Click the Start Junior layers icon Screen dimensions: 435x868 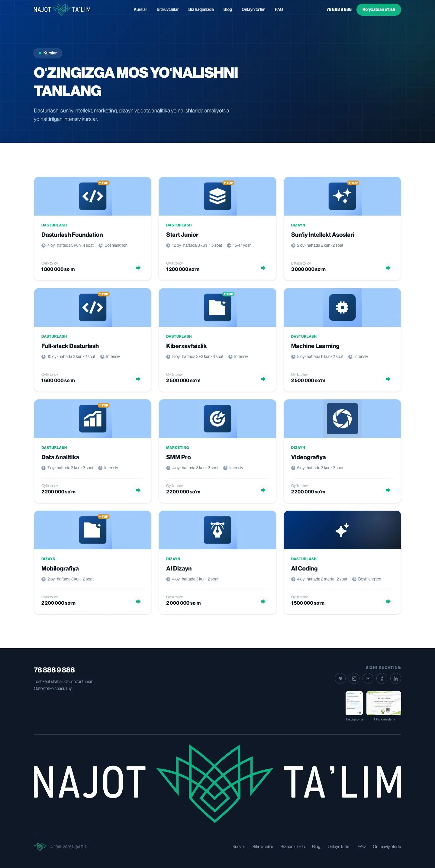217,196
